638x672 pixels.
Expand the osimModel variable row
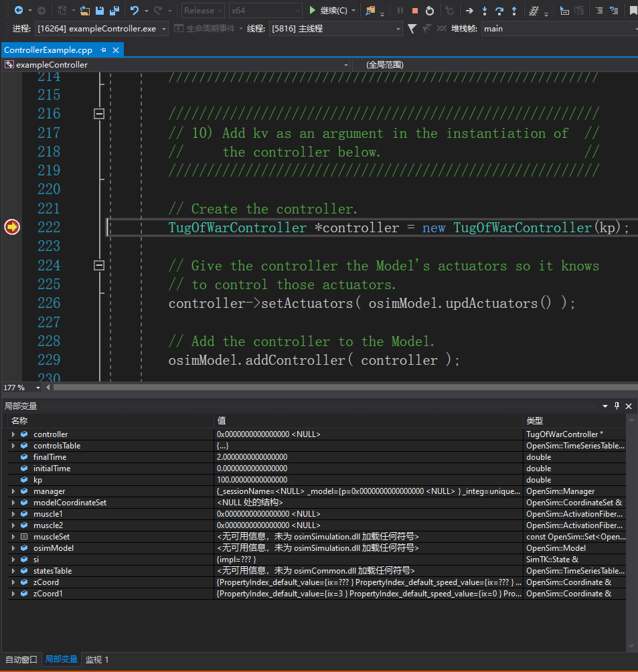coord(13,548)
